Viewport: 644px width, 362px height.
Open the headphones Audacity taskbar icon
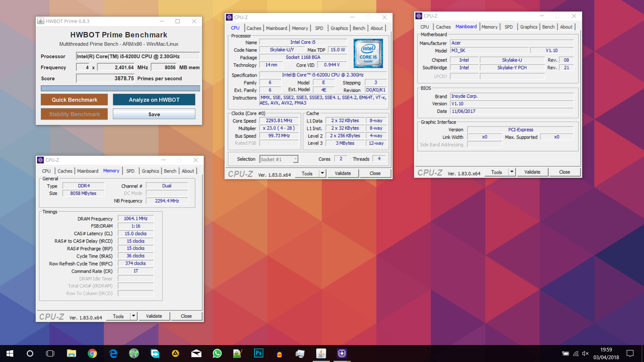click(x=279, y=353)
